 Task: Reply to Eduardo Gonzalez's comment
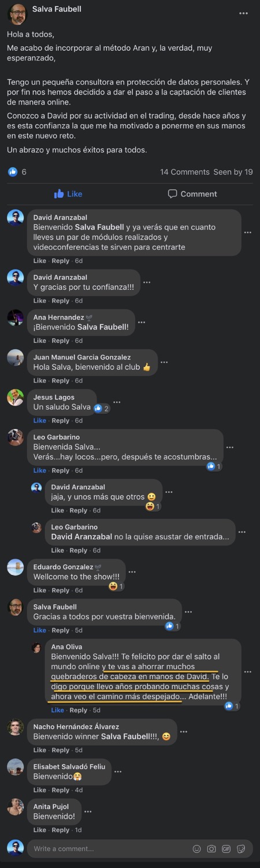coord(61,590)
